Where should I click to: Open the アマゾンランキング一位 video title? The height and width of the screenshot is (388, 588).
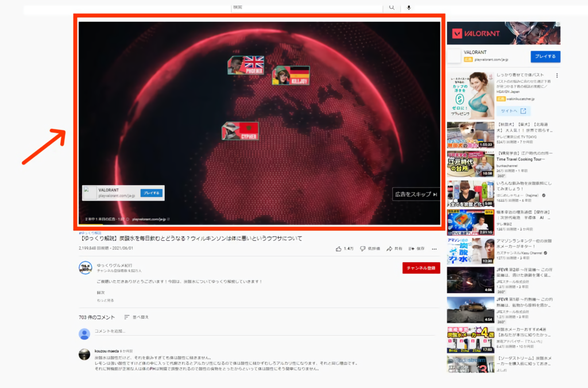click(524, 244)
